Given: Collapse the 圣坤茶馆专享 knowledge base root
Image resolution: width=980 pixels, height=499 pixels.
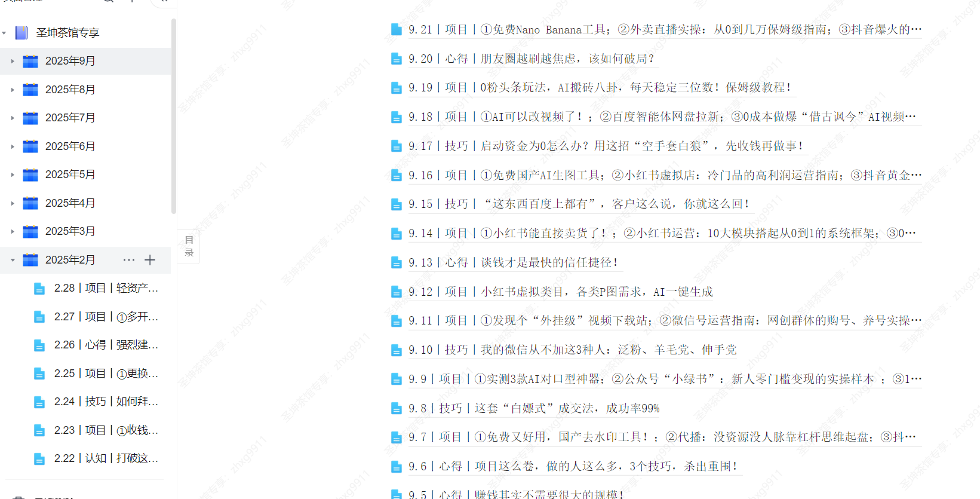Looking at the screenshot, I should click(5, 33).
